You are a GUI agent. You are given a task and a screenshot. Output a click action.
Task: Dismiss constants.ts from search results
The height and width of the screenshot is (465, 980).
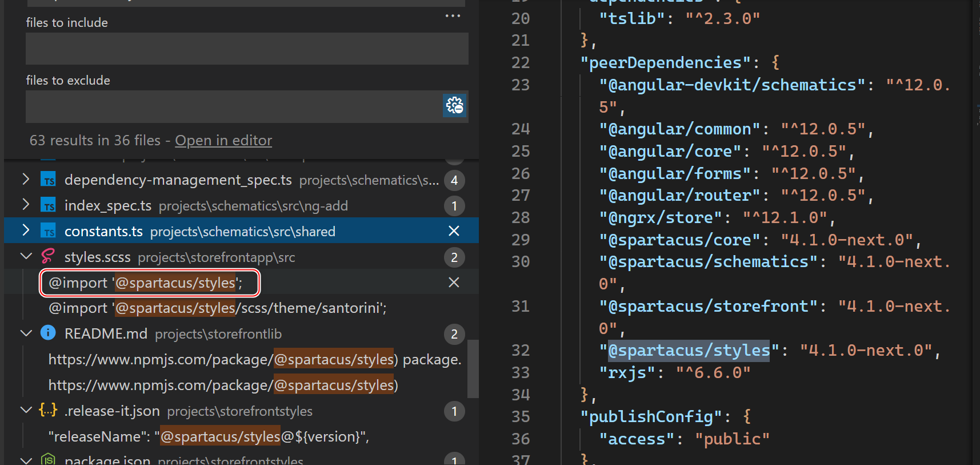tap(454, 231)
